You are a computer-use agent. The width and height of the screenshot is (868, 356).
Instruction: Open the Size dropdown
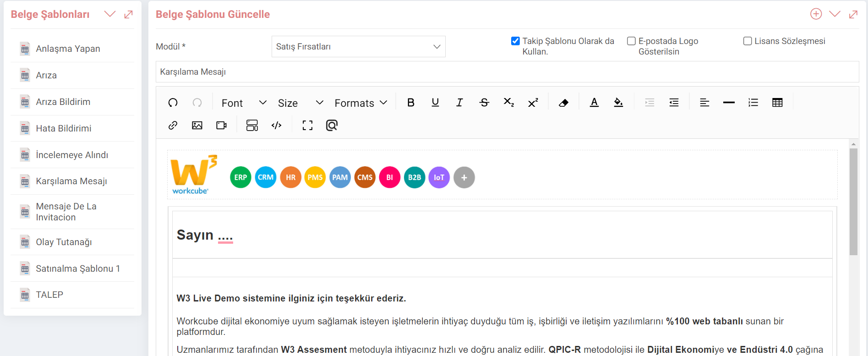coord(300,103)
